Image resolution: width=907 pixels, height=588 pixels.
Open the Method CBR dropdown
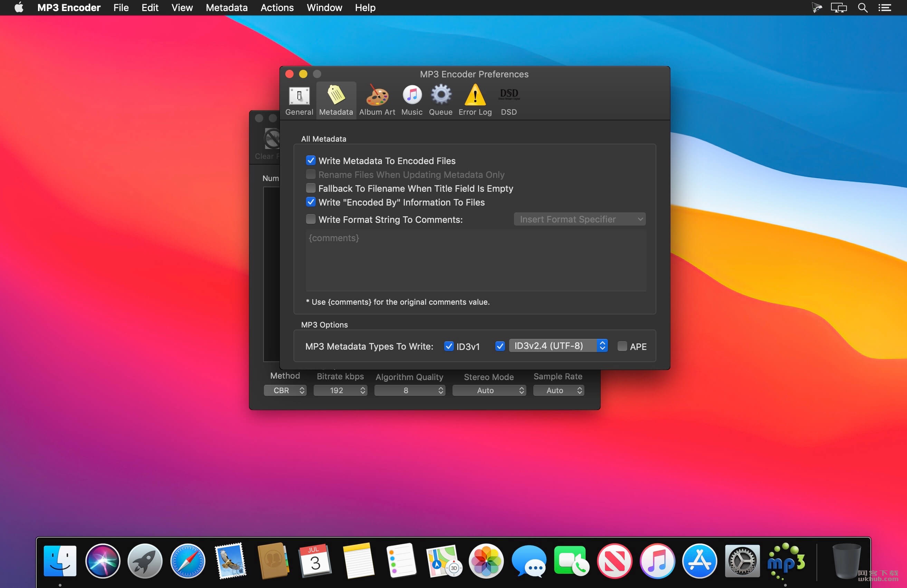(x=285, y=390)
